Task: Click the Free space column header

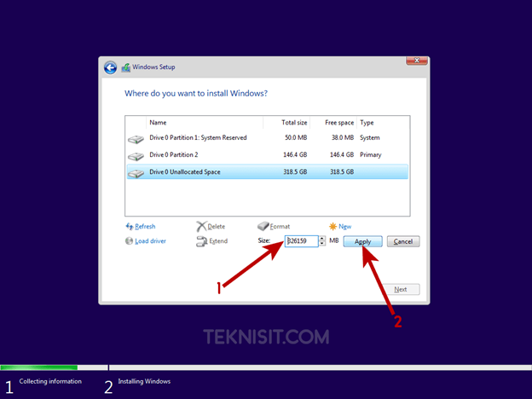Action: (x=333, y=123)
